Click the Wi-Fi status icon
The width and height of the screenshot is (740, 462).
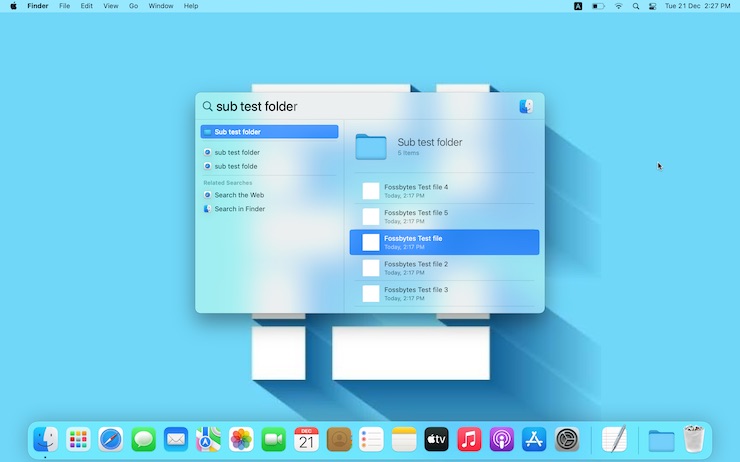pos(618,6)
